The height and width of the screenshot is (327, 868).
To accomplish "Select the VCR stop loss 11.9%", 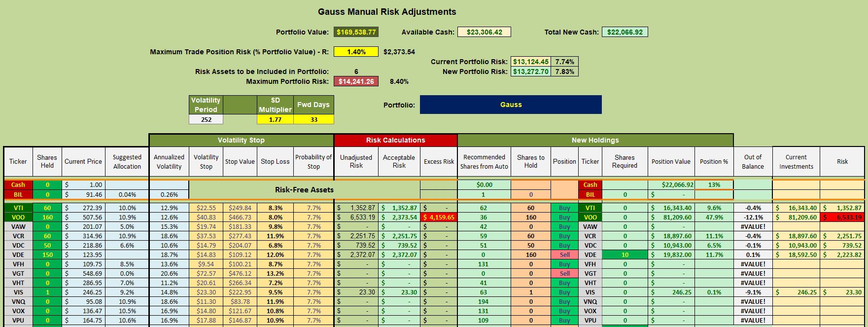I will [x=275, y=236].
